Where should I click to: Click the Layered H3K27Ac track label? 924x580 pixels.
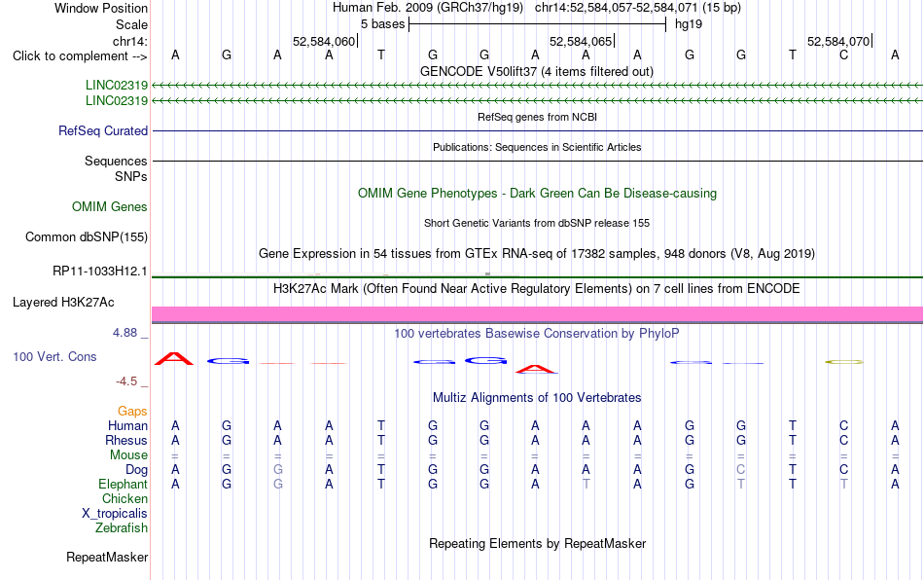[x=63, y=303]
